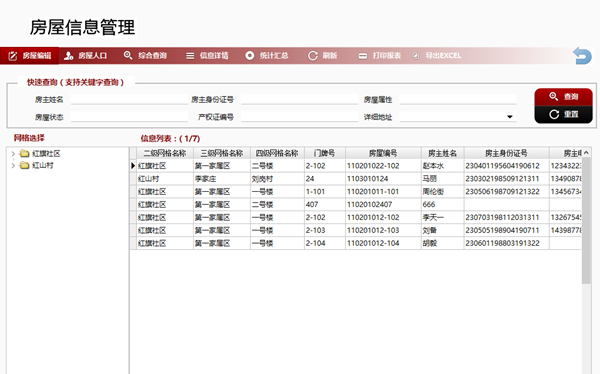Click the scroll-up arrow of the table
Image resolution: width=600 pixels, height=374 pixels.
586,153
